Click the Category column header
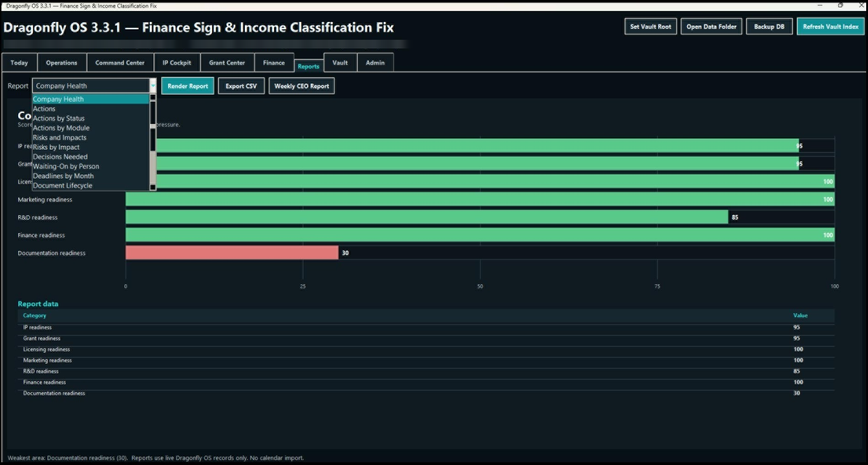The image size is (868, 465). coord(35,315)
